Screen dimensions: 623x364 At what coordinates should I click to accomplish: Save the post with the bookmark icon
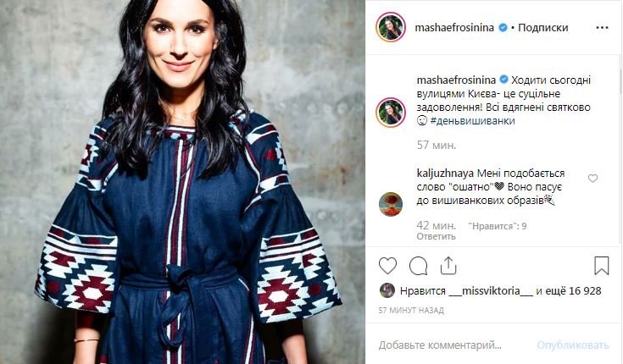click(x=602, y=266)
